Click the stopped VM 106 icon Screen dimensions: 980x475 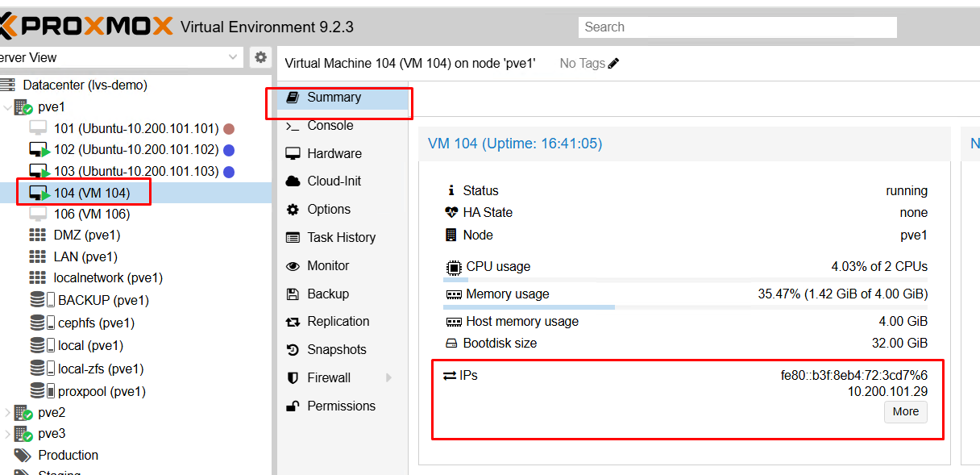click(38, 214)
